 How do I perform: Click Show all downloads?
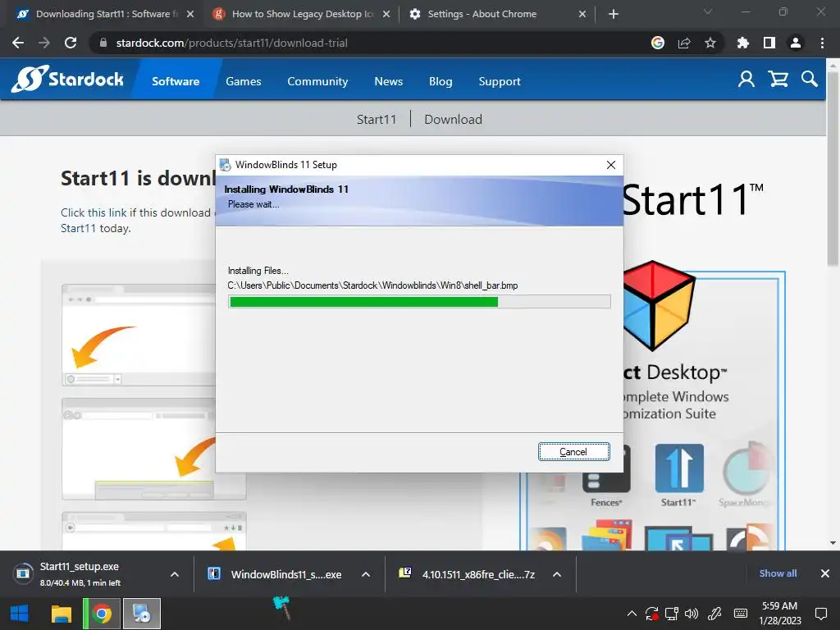point(778,573)
